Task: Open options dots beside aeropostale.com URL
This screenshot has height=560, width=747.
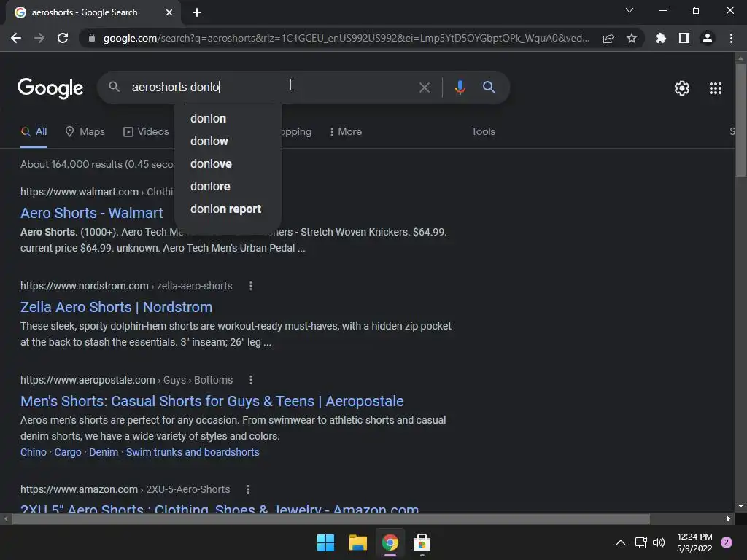Action: 251,380
